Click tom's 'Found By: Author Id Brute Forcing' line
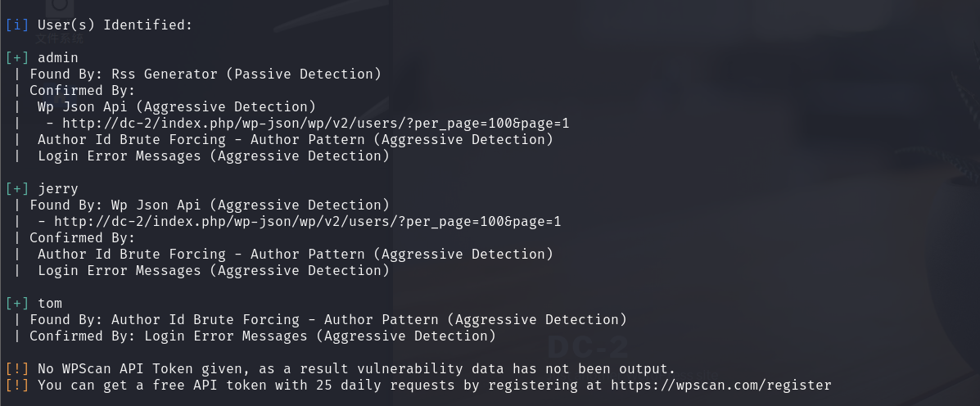The image size is (980, 406). click(x=328, y=320)
